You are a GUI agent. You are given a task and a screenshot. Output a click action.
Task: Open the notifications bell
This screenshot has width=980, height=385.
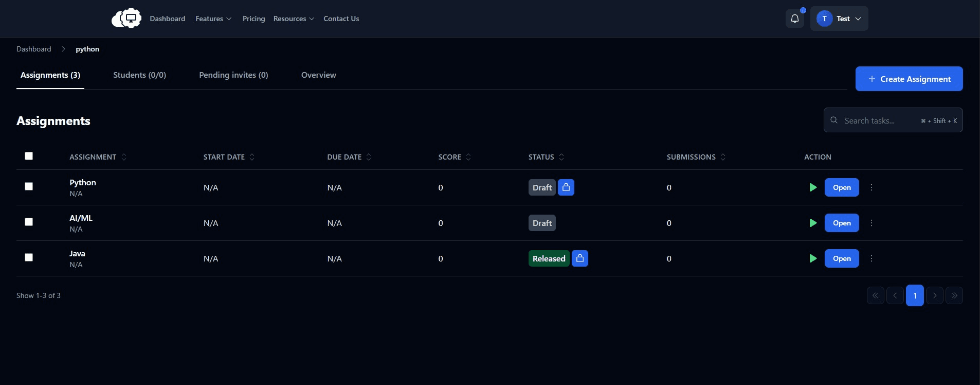pyautogui.click(x=795, y=19)
